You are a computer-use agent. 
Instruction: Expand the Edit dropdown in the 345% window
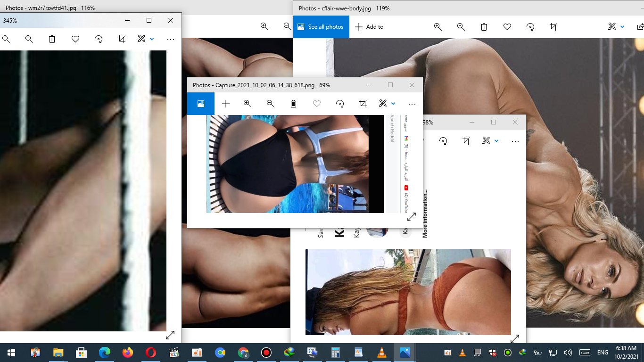coord(152,39)
